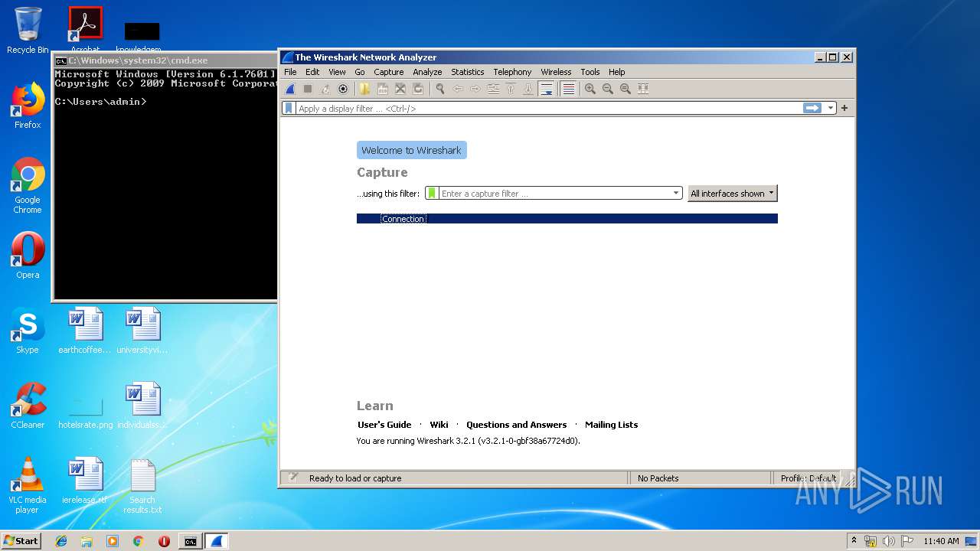Open the Edit menu

point(312,72)
